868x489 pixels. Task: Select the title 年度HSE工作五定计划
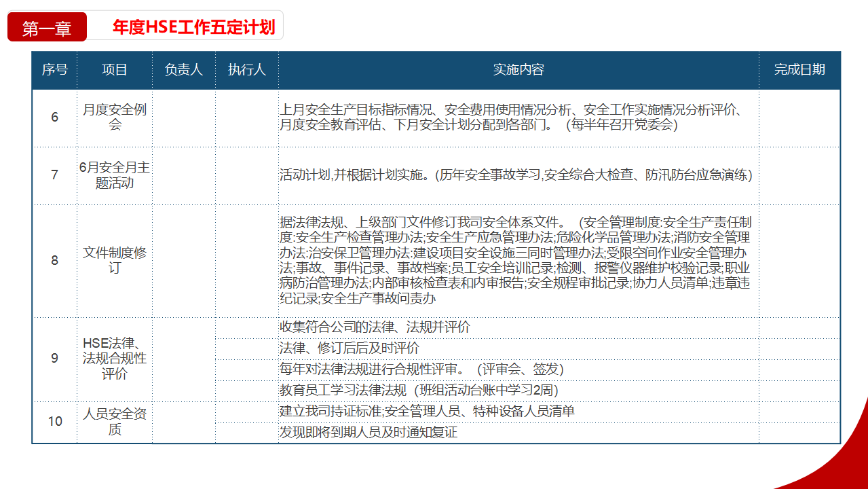[193, 27]
